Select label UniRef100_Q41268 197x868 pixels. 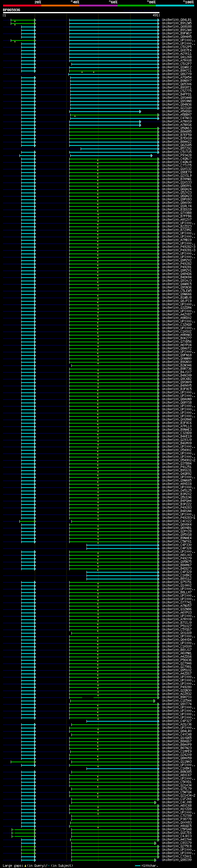(x=176, y=57)
